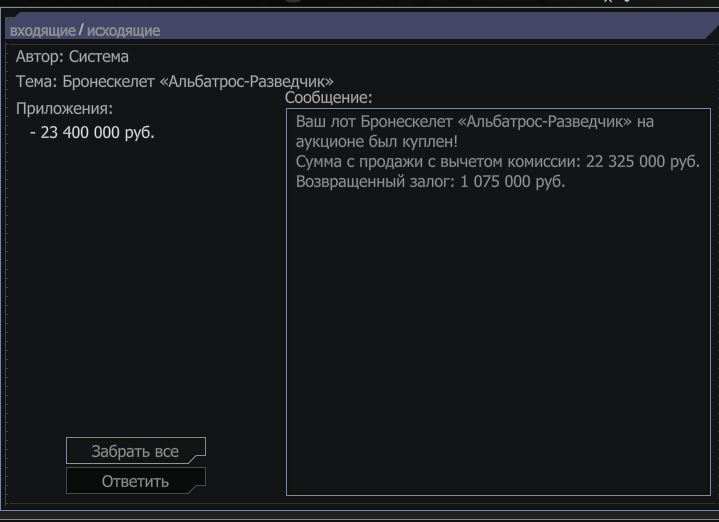
Task: Click the Ответить button
Action: [x=136, y=481]
